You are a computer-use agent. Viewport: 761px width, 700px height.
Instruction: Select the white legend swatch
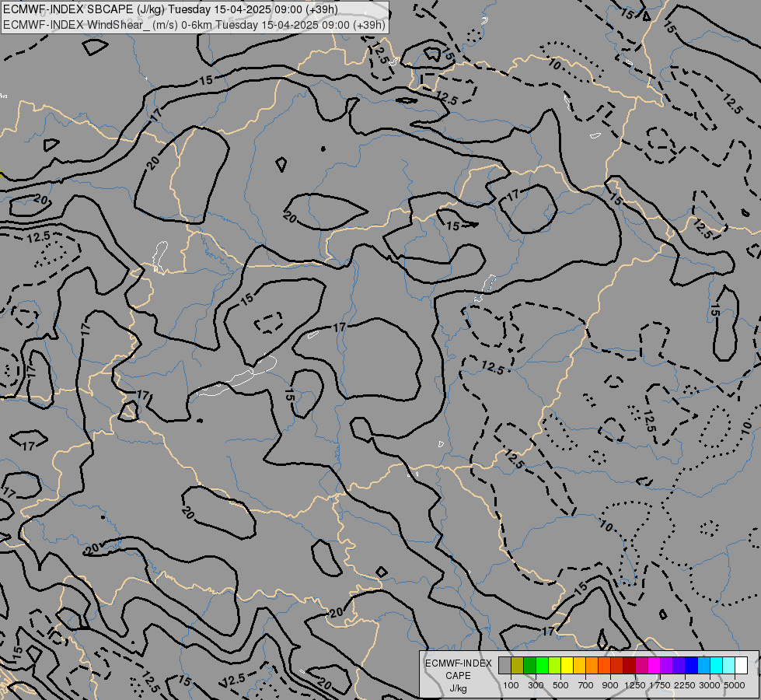tap(741, 665)
